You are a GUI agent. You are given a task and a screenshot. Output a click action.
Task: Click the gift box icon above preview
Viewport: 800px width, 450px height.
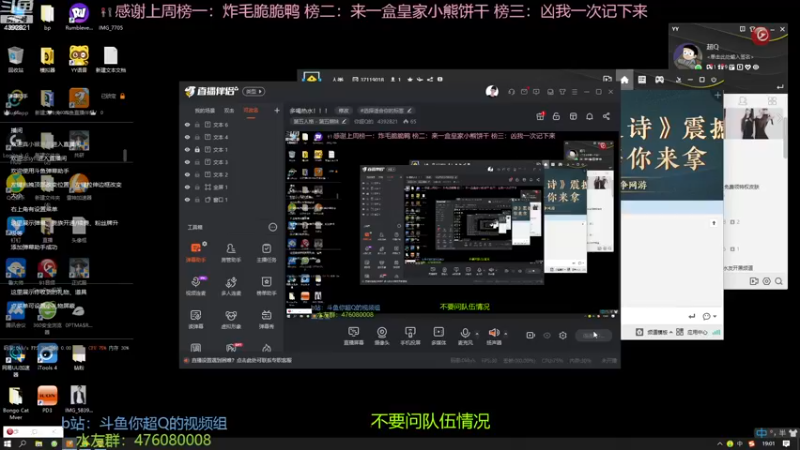[540, 116]
